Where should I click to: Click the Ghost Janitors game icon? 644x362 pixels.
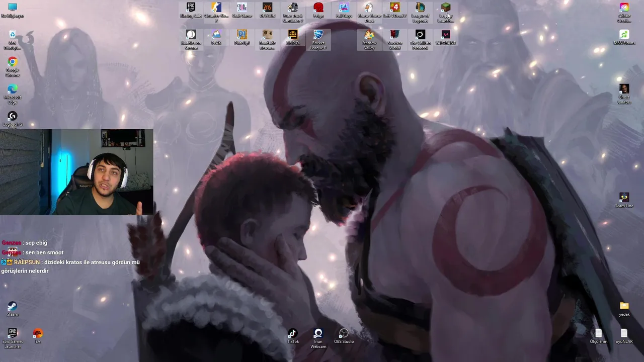[624, 94]
